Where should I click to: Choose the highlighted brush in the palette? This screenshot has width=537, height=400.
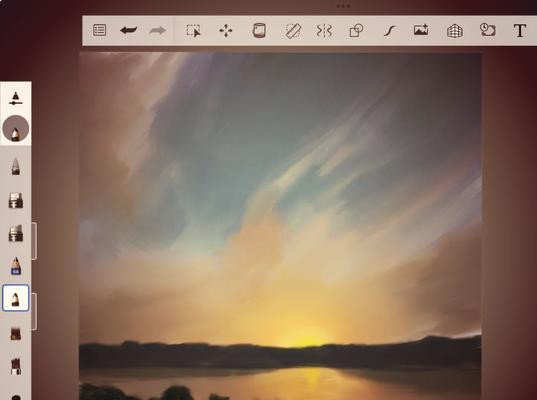tap(15, 298)
